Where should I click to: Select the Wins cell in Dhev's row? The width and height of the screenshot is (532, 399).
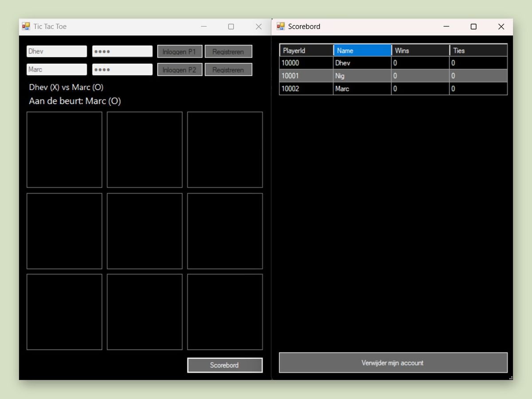(420, 63)
